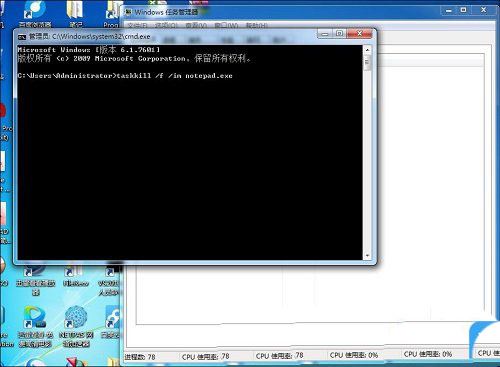The width and height of the screenshot is (500, 367).
Task: Click the NETPAS shortcut on the desktop
Action: (76, 327)
